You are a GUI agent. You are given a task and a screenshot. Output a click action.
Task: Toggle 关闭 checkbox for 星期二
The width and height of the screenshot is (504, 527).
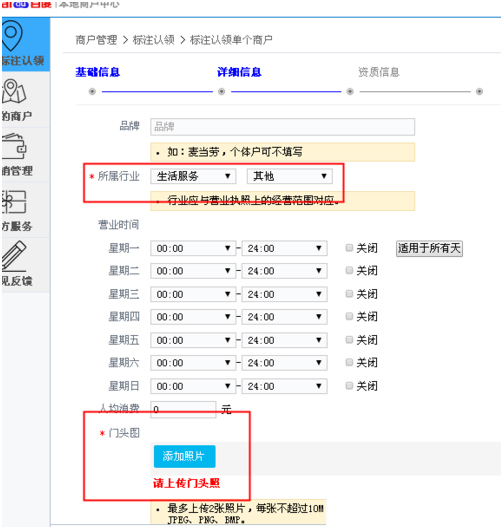(349, 270)
